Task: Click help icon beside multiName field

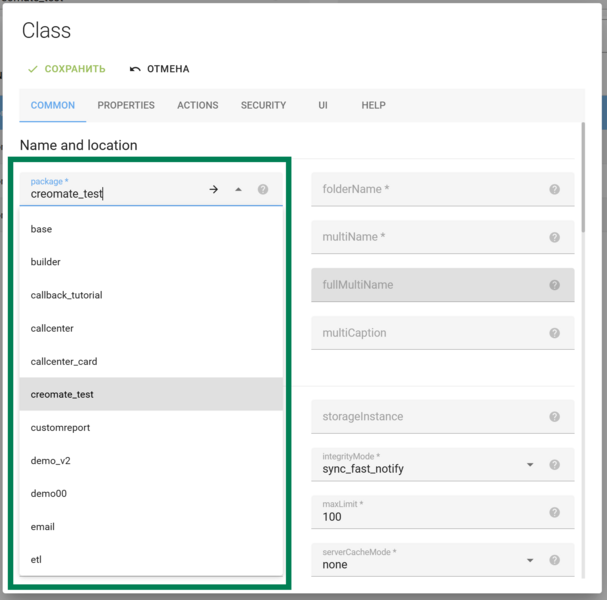Action: tap(554, 237)
